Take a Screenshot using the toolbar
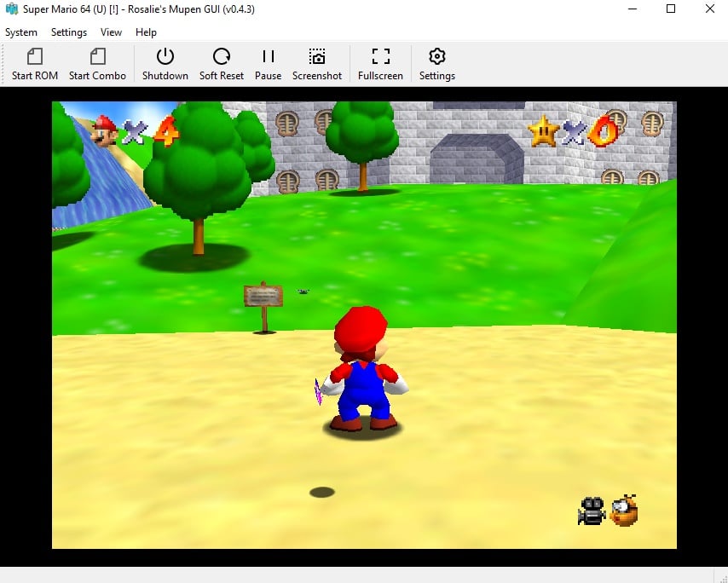The image size is (728, 583). tap(317, 64)
